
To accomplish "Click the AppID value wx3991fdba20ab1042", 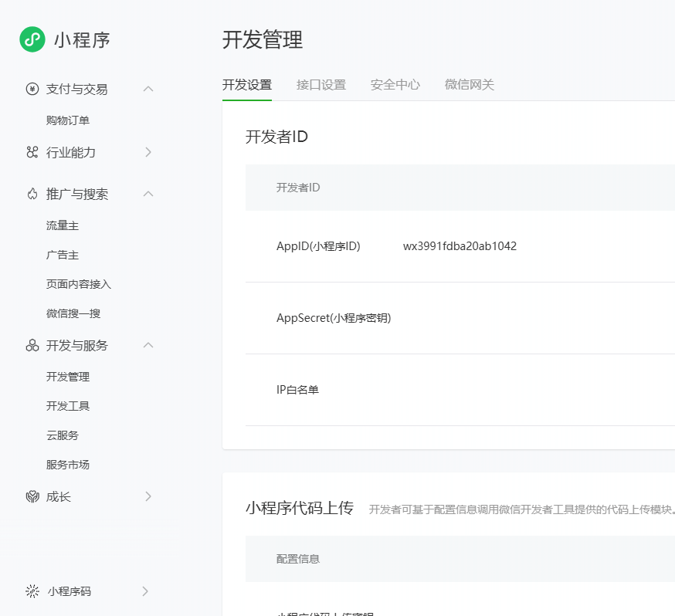I will 460,246.
